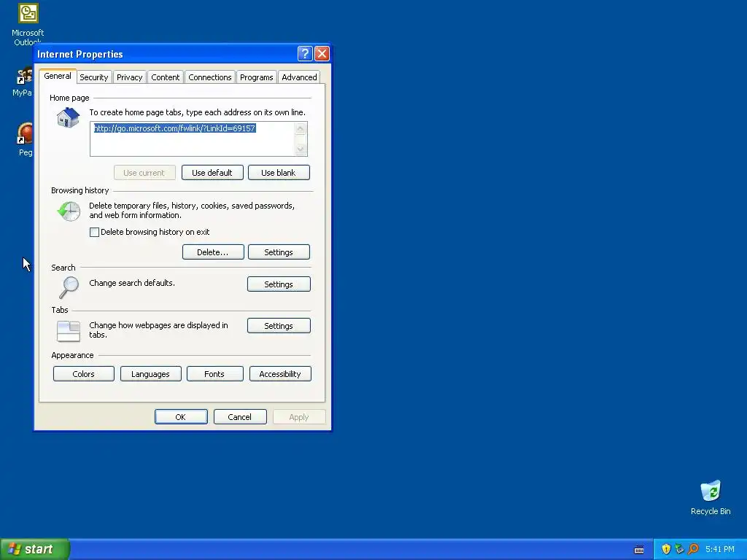Switch to the Privacy tab
Image resolution: width=747 pixels, height=560 pixels.
130,77
